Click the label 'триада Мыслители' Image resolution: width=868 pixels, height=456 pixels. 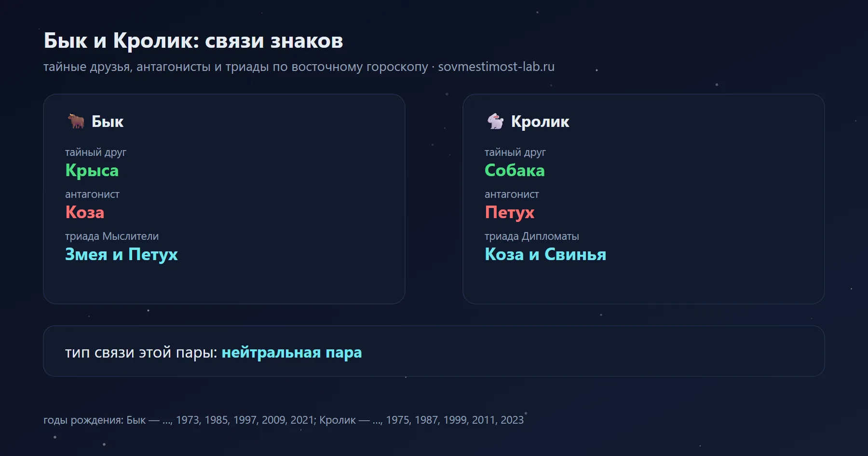pos(112,236)
